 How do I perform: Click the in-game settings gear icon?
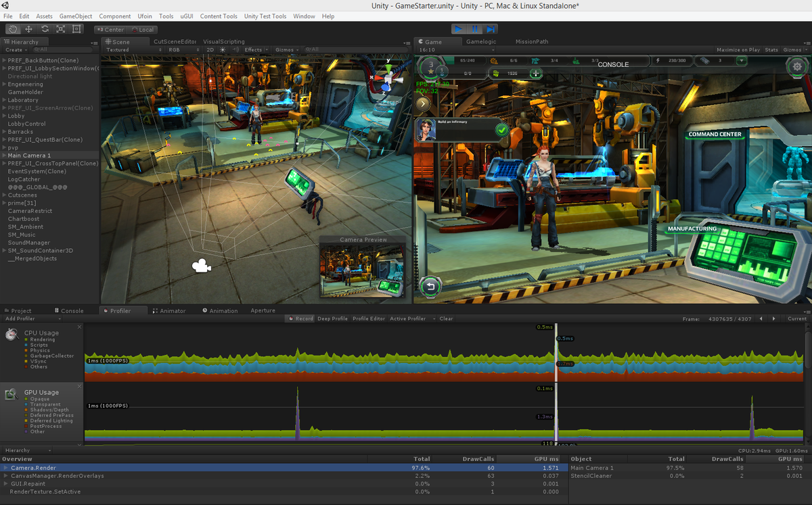pyautogui.click(x=797, y=66)
